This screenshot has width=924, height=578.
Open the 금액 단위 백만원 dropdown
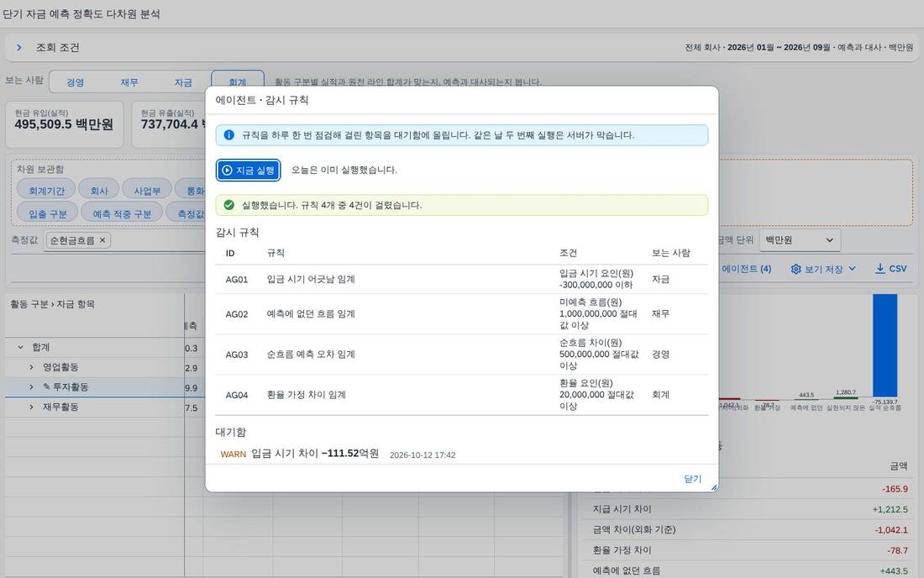pos(799,239)
